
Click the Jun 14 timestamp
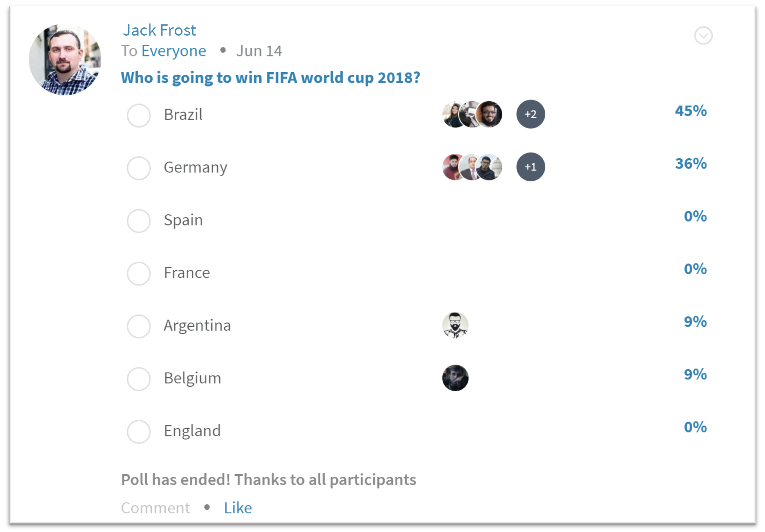point(259,50)
